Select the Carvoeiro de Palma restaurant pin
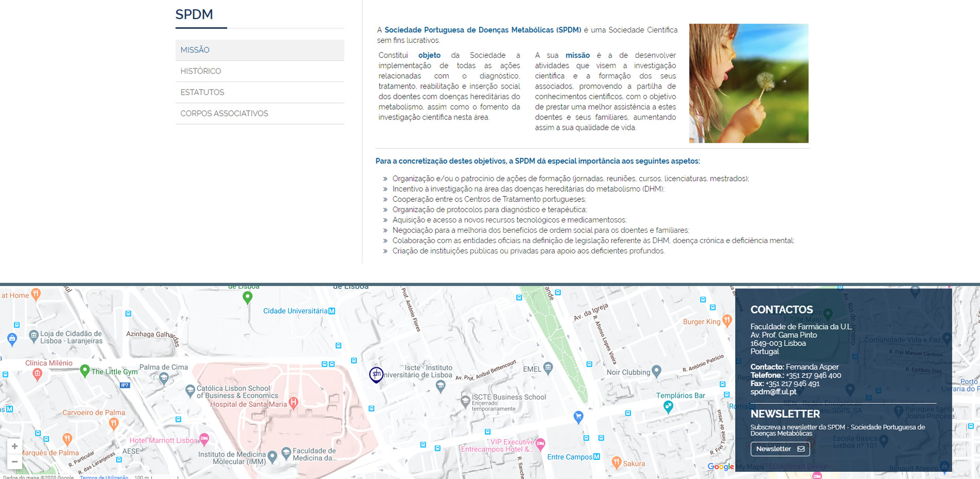This screenshot has height=479, width=980. tap(114, 423)
